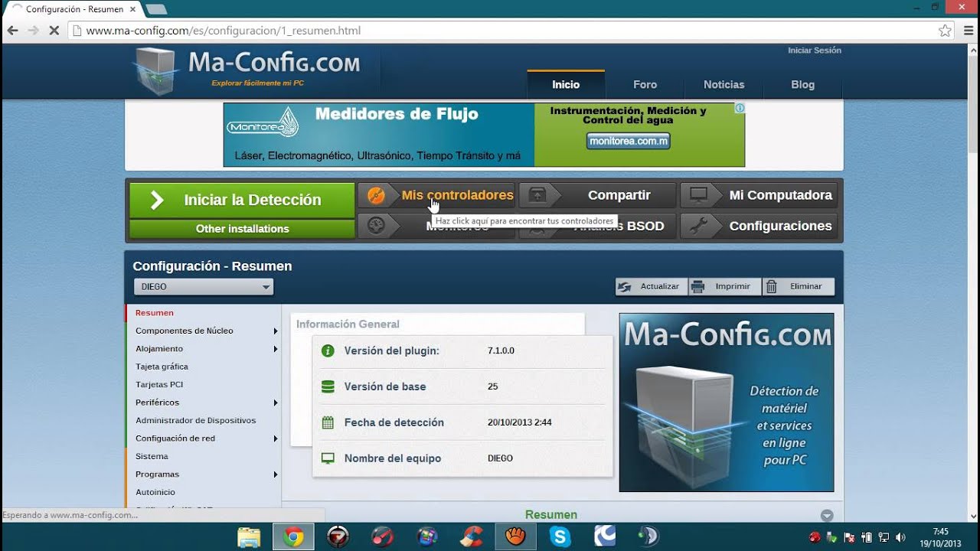Click the Chrome icon in the taskbar

point(292,536)
